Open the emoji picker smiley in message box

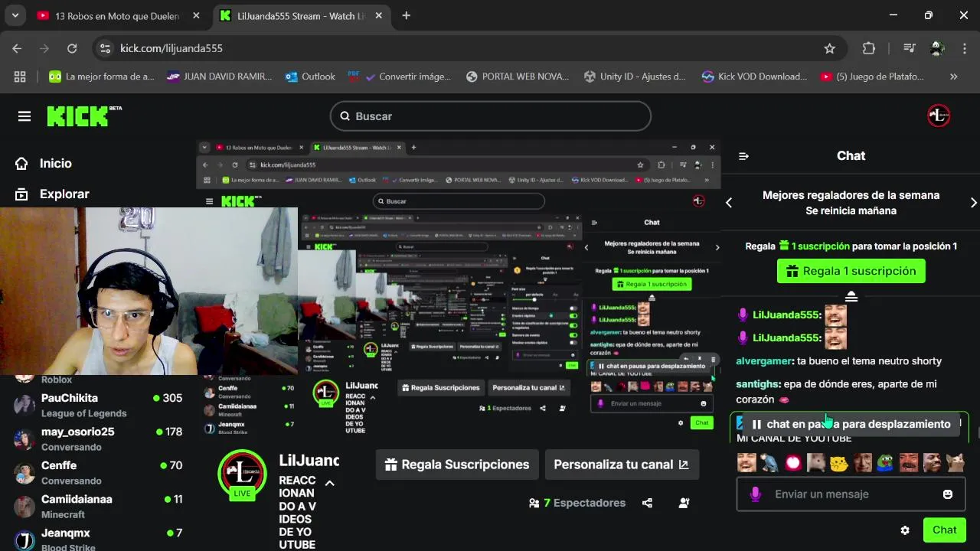948,494
